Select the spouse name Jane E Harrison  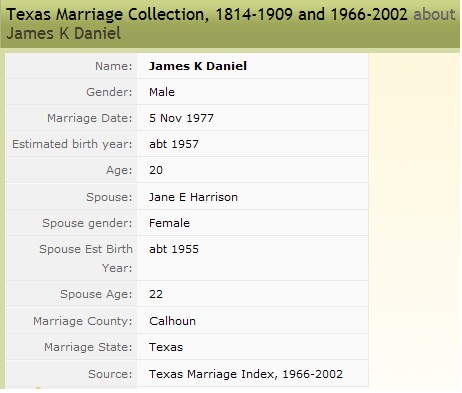[193, 197]
